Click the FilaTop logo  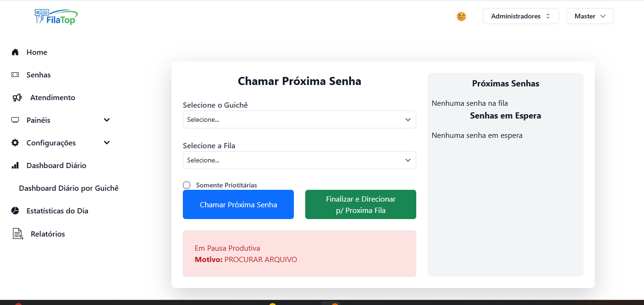pyautogui.click(x=55, y=17)
